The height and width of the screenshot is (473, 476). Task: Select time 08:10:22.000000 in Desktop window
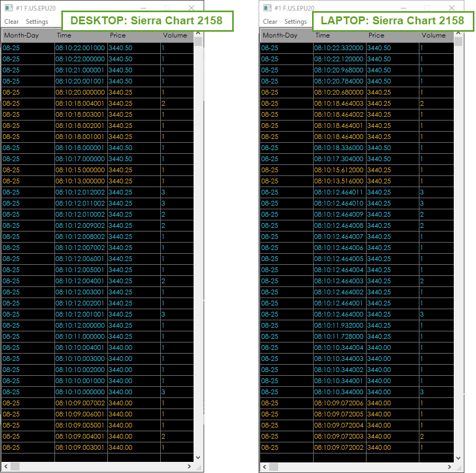pyautogui.click(x=80, y=59)
